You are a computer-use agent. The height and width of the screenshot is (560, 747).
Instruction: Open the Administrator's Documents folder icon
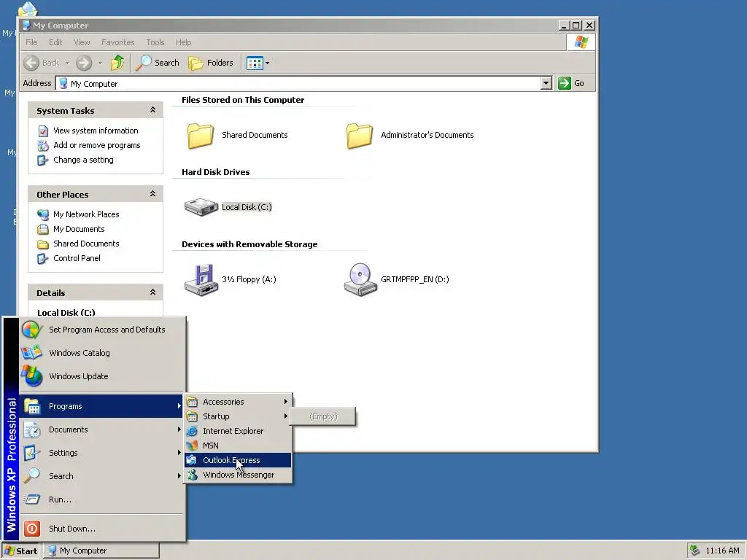point(359,136)
